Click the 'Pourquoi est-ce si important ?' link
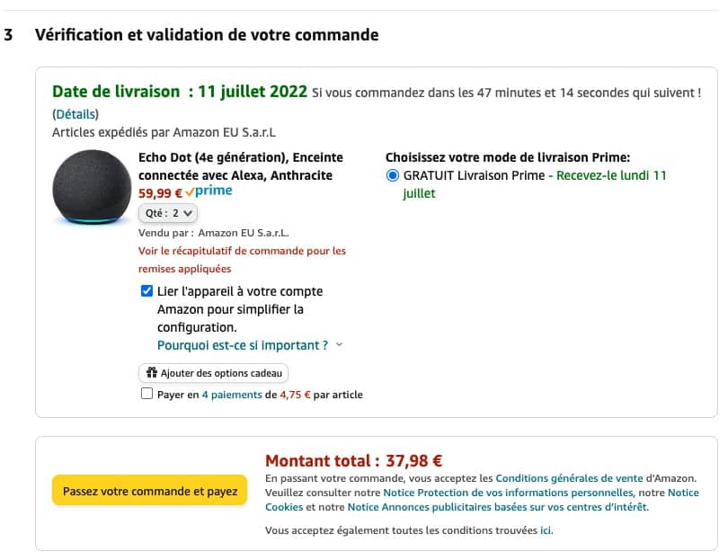The width and height of the screenshot is (728, 560). (243, 345)
